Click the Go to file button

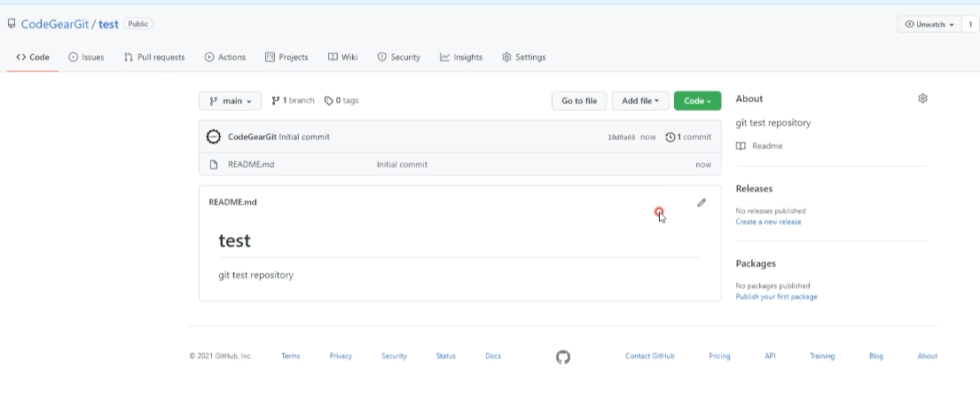pyautogui.click(x=579, y=100)
